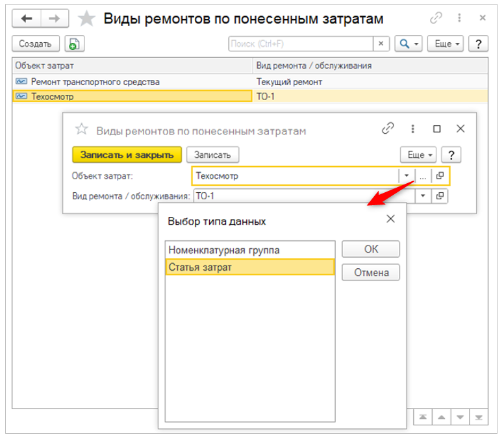Click the copy-create document icon
Image resolution: width=504 pixels, height=439 pixels.
[x=75, y=44]
